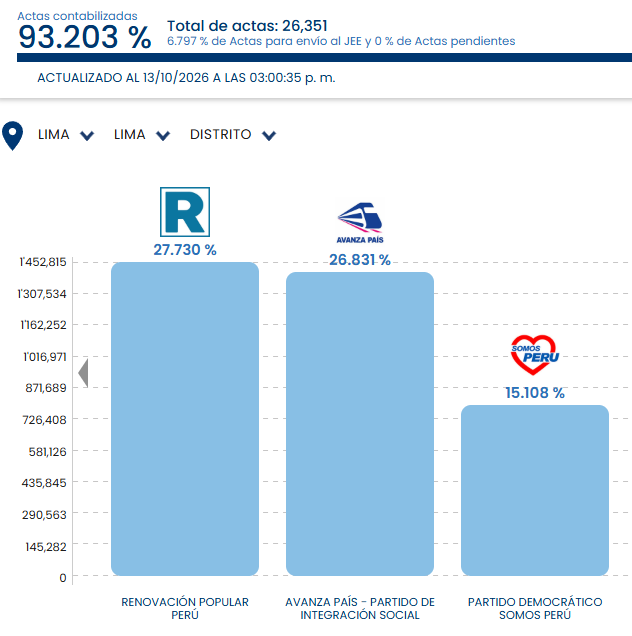Click the 435,845 axis value

coord(44,483)
